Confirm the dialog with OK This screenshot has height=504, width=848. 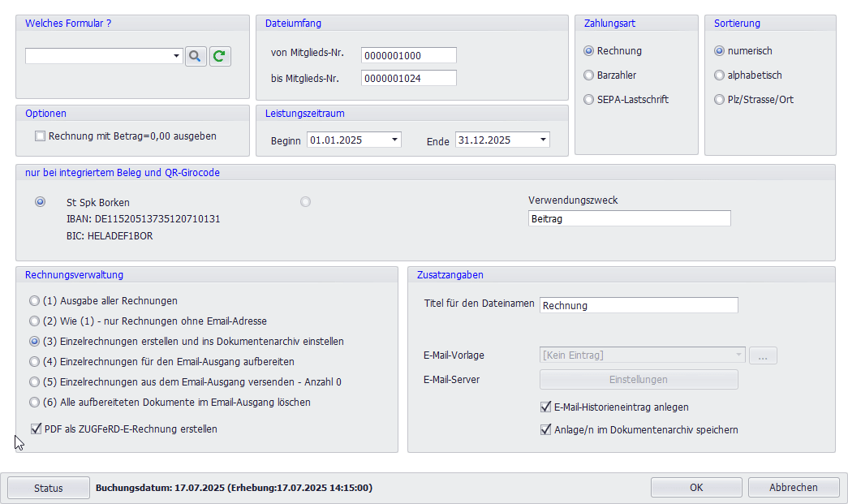pos(695,488)
